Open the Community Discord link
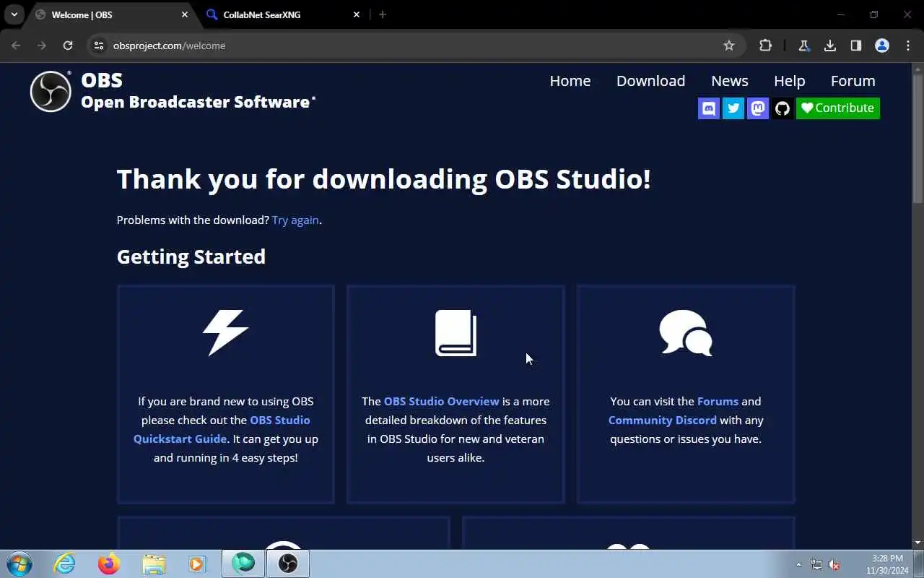The image size is (924, 578). [663, 420]
